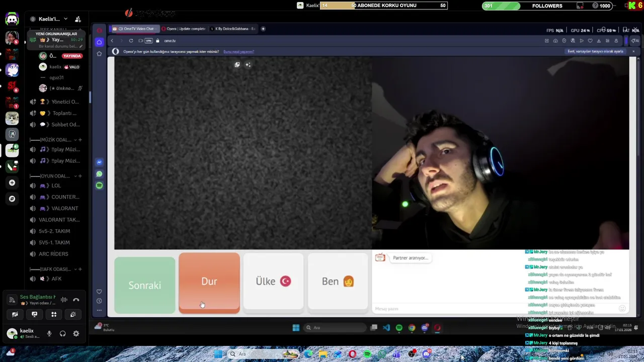
Task: Dismiss the Opera default browser notice
Action: [x=633, y=51]
